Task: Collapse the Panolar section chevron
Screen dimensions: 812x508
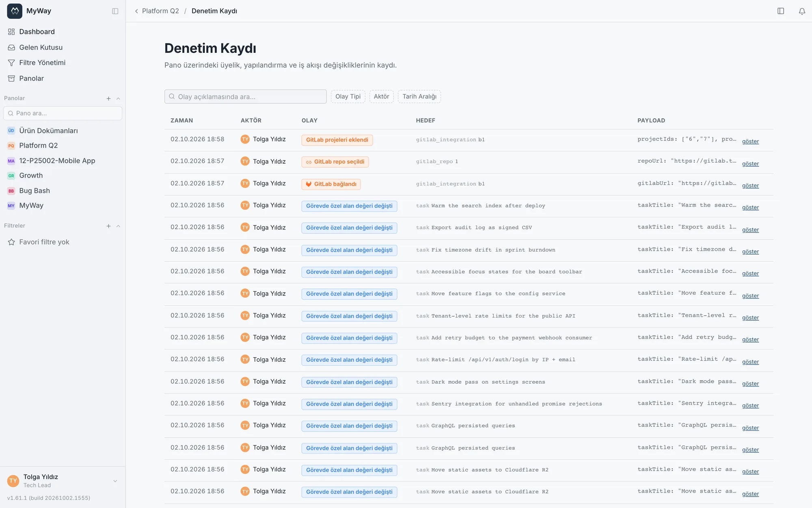Action: (x=118, y=98)
